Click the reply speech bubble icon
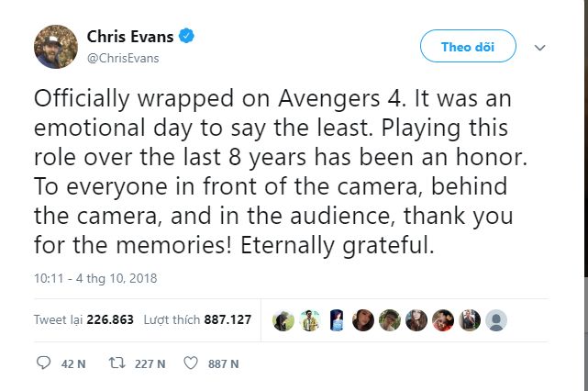588x391 pixels. 43,363
